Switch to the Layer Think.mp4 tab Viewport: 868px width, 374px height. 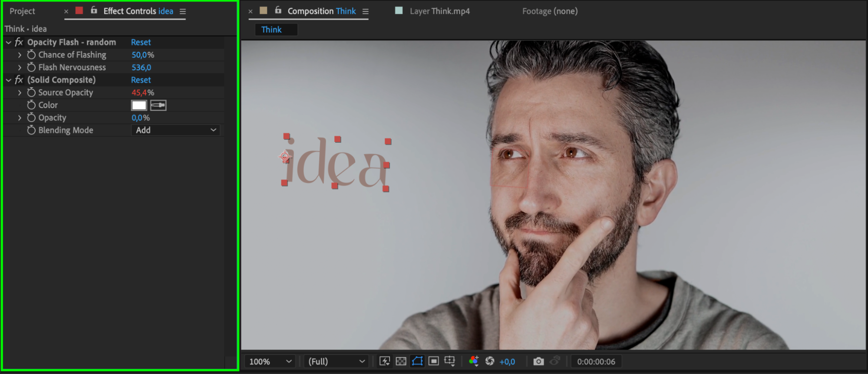coord(439,11)
